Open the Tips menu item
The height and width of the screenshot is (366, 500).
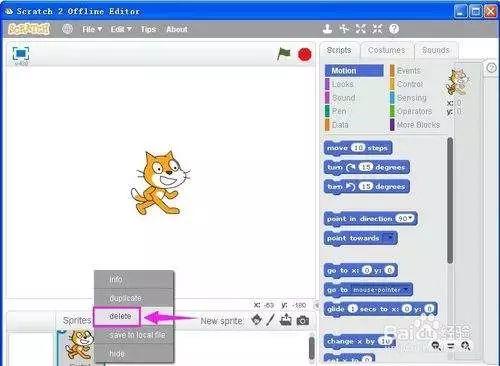pos(148,29)
